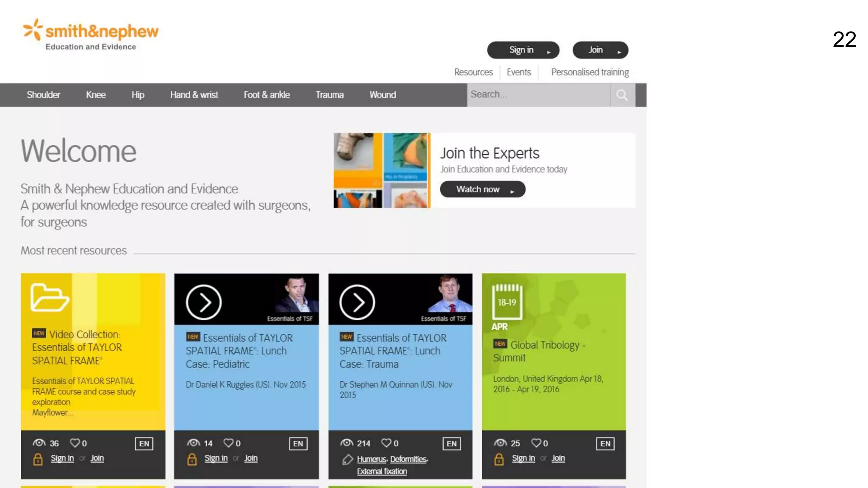The width and height of the screenshot is (868, 488).
Task: Open the Shoulder menu item
Action: point(43,95)
